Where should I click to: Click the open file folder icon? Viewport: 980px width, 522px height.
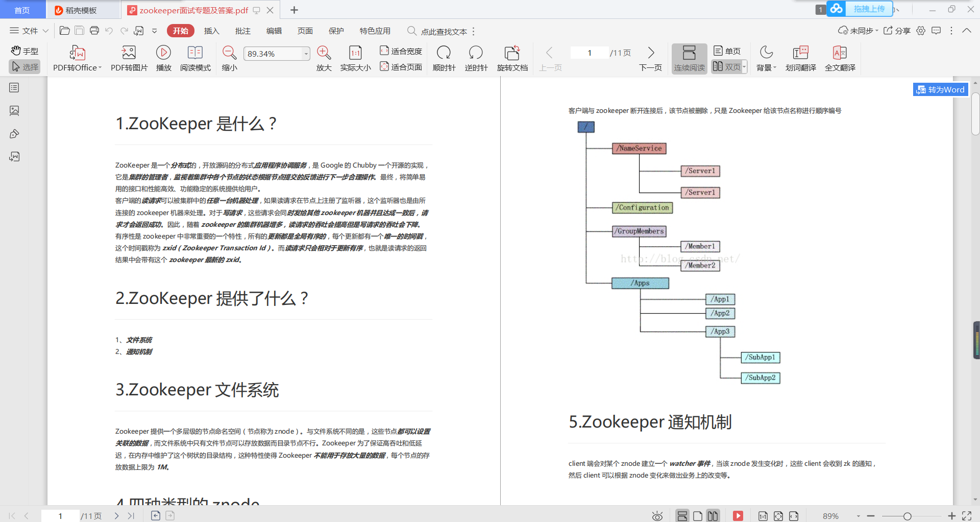point(65,31)
